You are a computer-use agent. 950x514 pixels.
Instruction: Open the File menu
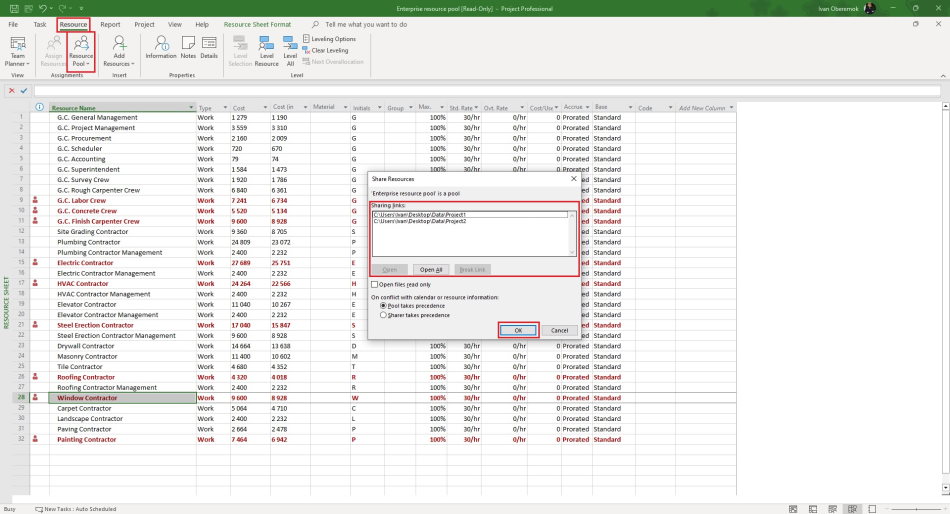point(13,24)
